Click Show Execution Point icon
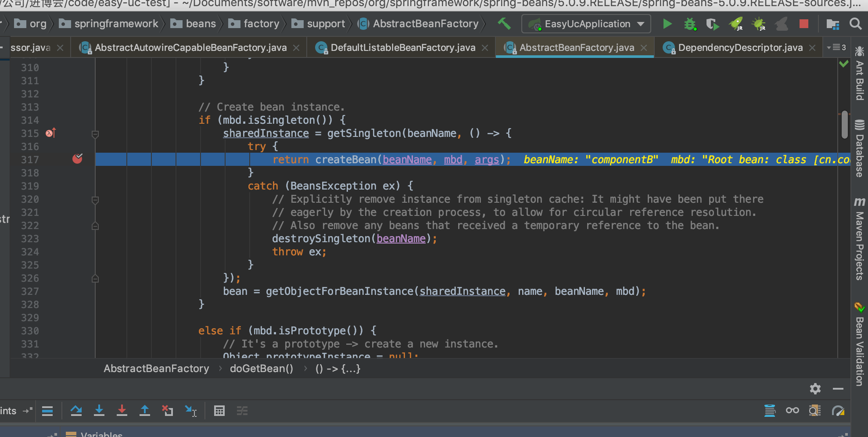This screenshot has height=437, width=868. (47, 411)
